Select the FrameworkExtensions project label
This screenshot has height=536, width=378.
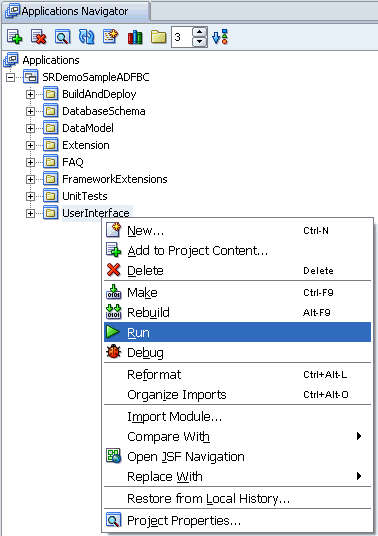115,179
